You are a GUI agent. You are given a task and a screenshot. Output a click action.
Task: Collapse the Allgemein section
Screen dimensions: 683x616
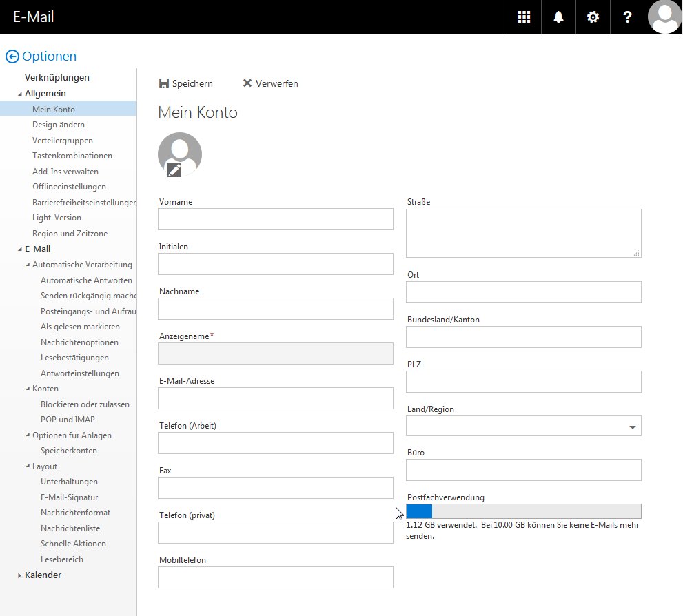point(19,94)
